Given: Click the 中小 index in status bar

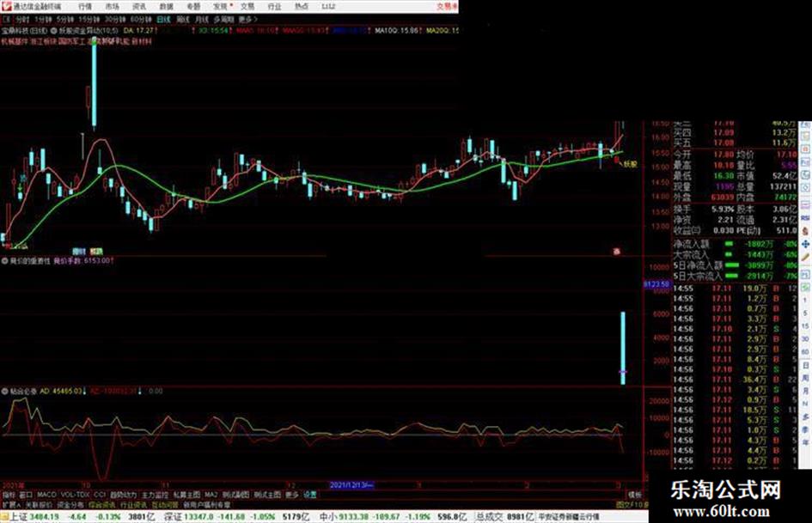Looking at the screenshot, I should 392,517.
